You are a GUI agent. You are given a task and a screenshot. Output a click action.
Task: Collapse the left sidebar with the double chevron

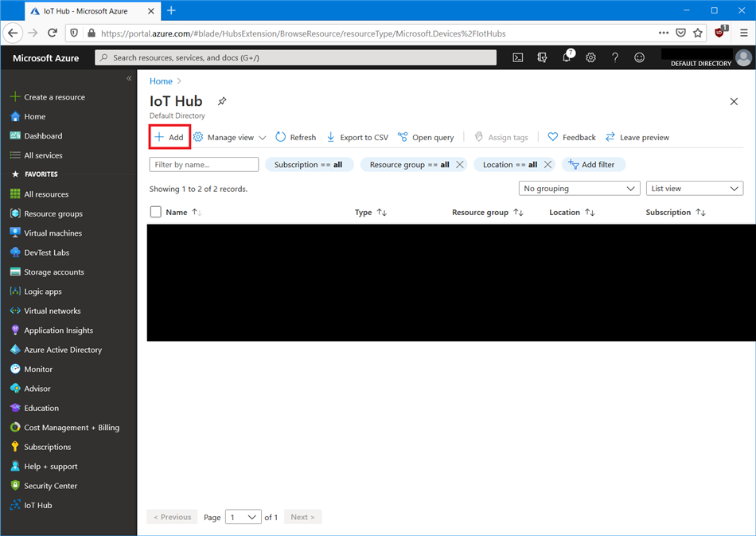tap(129, 78)
